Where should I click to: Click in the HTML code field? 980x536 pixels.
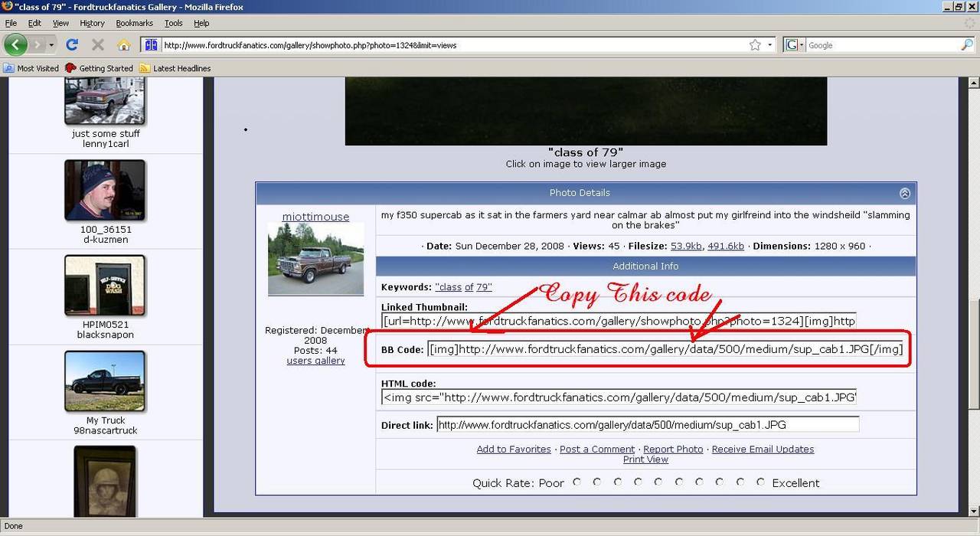(619, 397)
